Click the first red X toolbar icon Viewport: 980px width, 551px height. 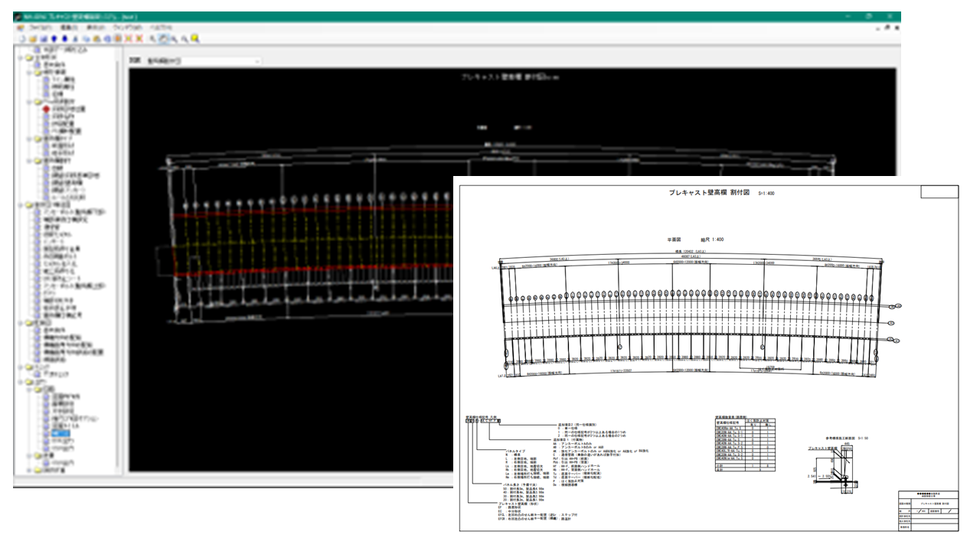tap(128, 38)
